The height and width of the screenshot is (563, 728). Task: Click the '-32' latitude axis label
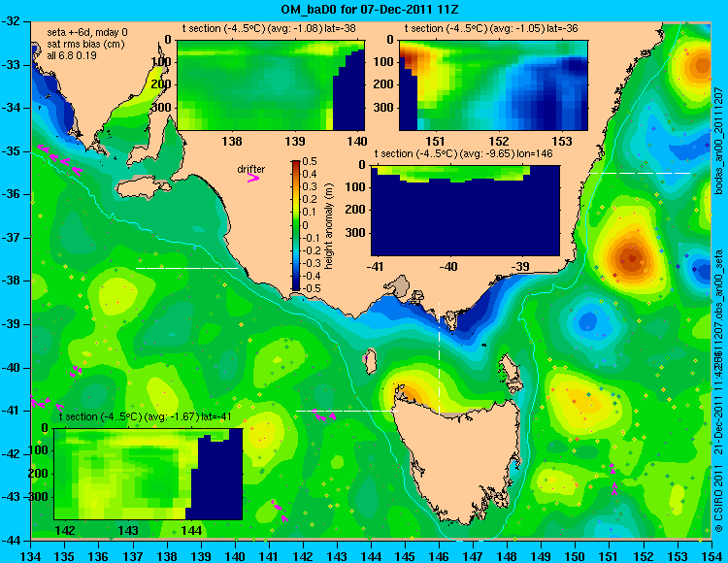11,21
